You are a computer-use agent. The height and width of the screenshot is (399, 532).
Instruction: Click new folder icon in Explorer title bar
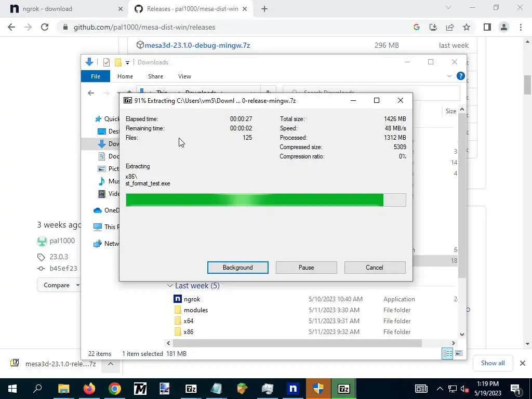pyautogui.click(x=118, y=62)
